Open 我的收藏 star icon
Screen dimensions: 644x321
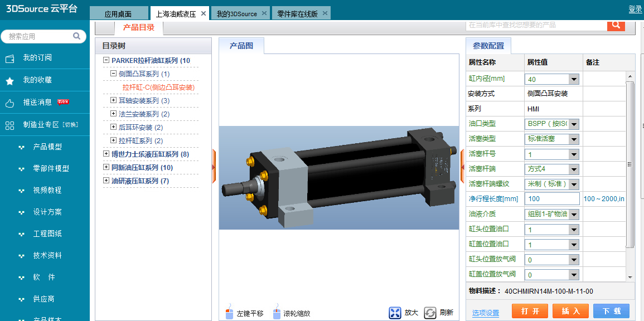[x=10, y=81]
